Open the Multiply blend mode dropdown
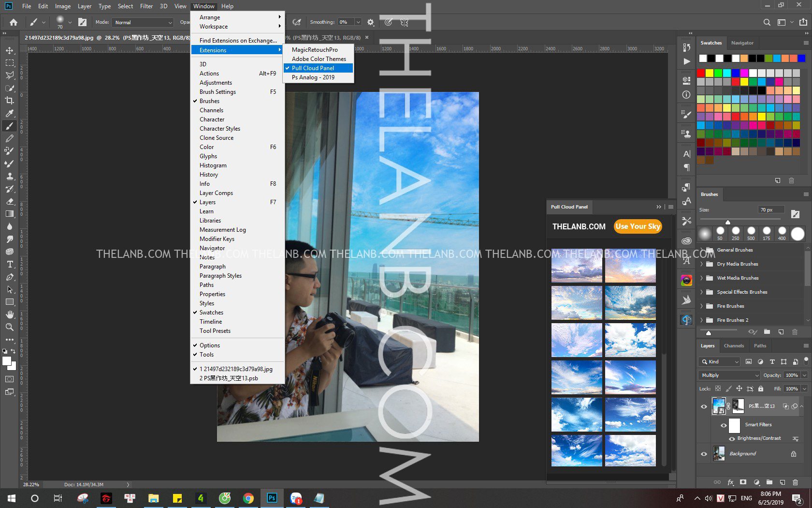Screen dimensions: 812x508 (x=729, y=375)
